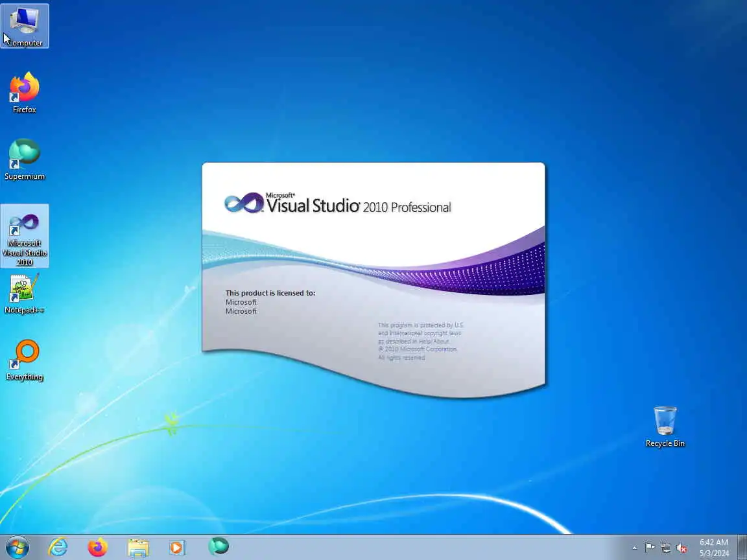Select the Supermium desktop shortcut

(24, 159)
